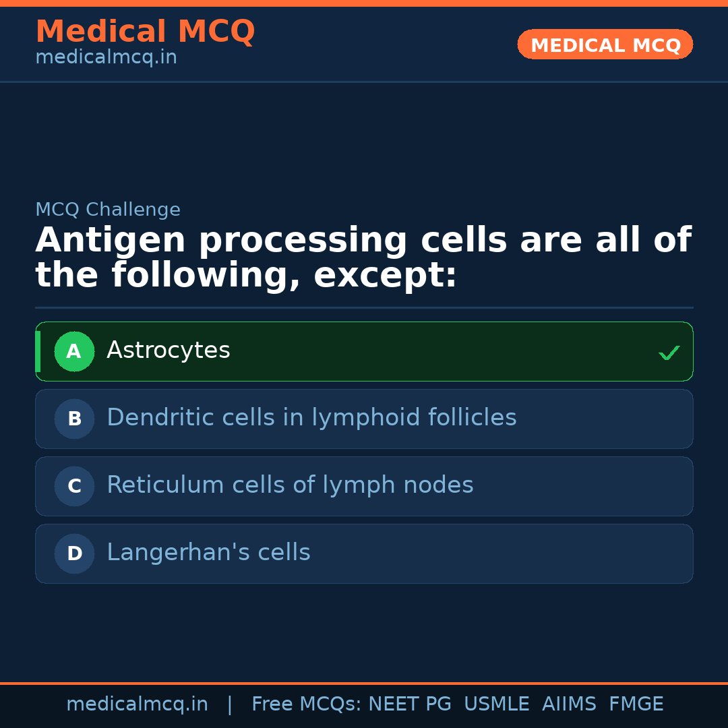The image size is (728, 728).
Task: Choose the C option circle
Action: (74, 486)
